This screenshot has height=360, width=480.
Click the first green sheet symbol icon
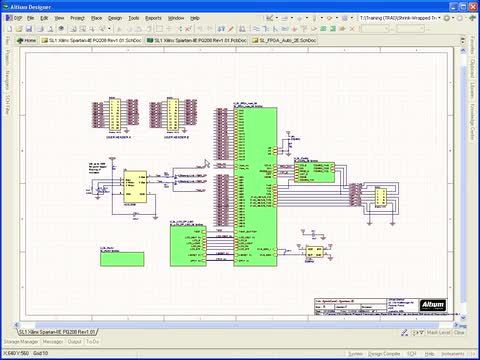click(323, 29)
